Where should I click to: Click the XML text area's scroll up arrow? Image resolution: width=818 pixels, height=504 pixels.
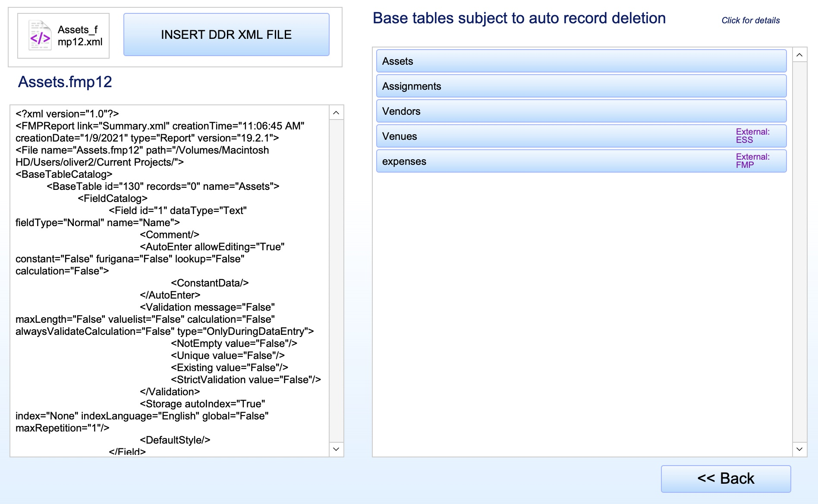(336, 113)
